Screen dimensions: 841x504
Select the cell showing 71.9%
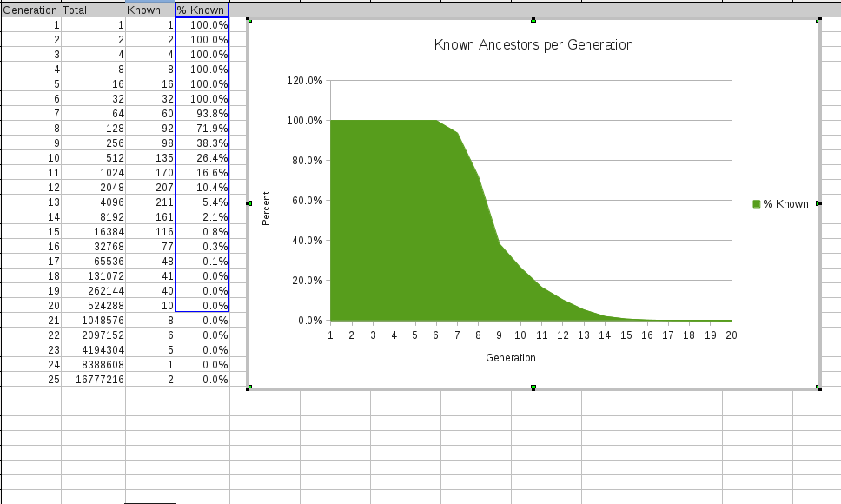click(x=202, y=128)
